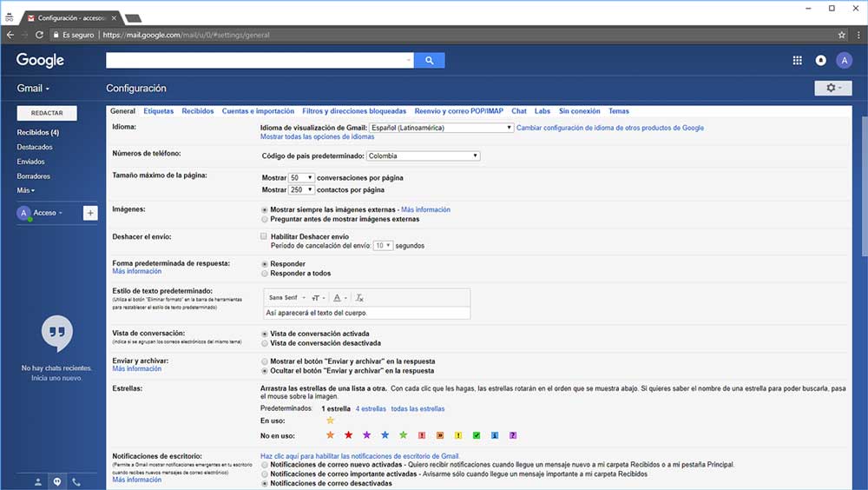The image size is (868, 490).
Task: Switch to the Etiquetas tab
Action: (158, 111)
